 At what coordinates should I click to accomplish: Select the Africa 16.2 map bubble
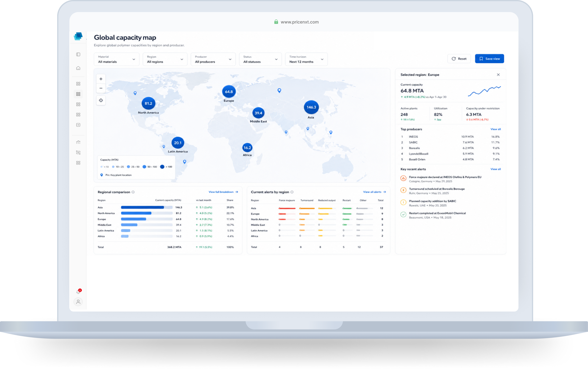tap(247, 148)
